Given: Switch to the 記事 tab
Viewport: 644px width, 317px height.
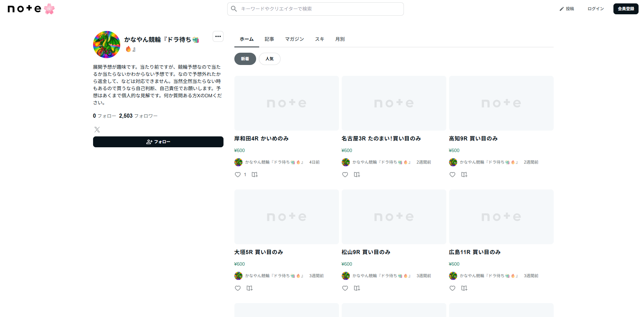Looking at the screenshot, I should (x=269, y=39).
